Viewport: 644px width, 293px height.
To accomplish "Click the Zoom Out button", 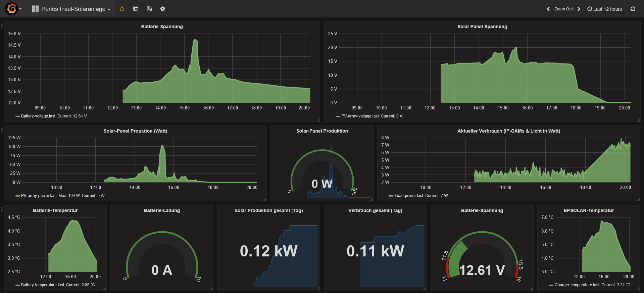I will tap(563, 9).
